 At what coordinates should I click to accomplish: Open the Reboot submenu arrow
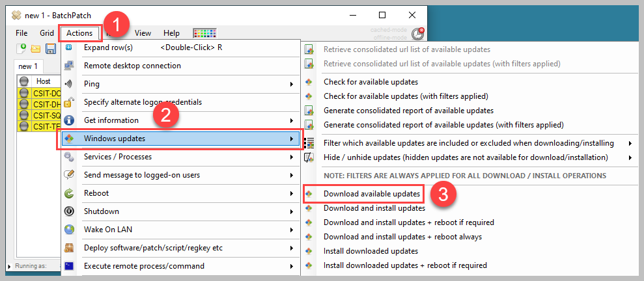292,193
